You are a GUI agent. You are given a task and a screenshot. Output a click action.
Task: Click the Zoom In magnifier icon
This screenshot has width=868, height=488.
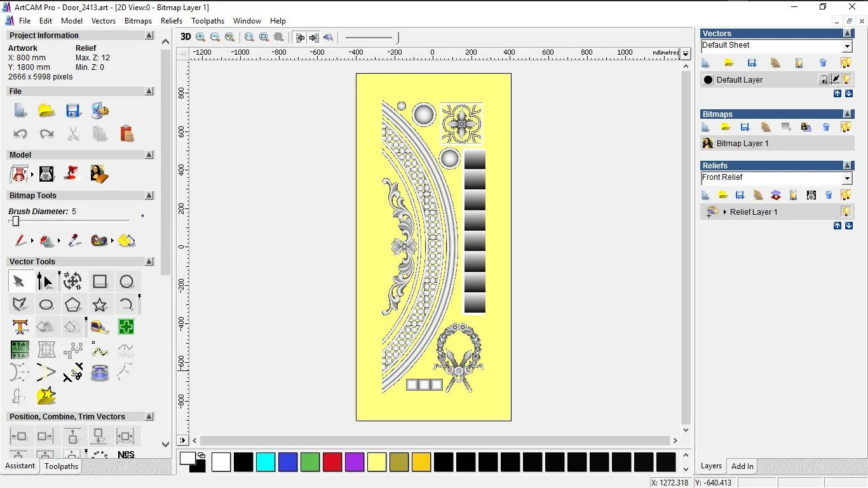click(201, 37)
